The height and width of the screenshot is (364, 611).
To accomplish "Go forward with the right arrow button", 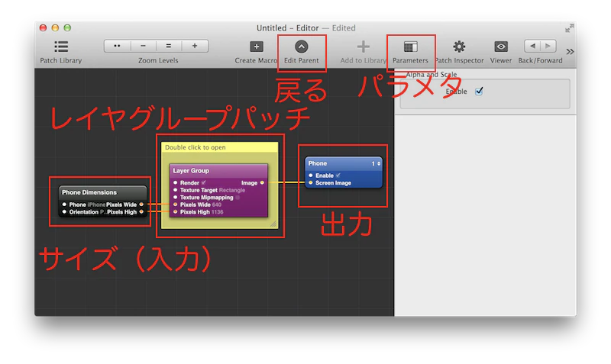I will click(548, 46).
